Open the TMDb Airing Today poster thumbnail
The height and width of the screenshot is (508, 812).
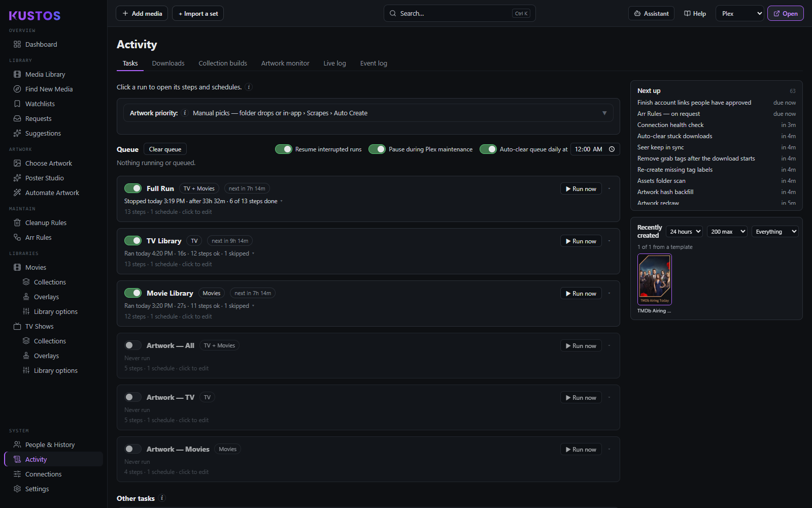pyautogui.click(x=655, y=279)
